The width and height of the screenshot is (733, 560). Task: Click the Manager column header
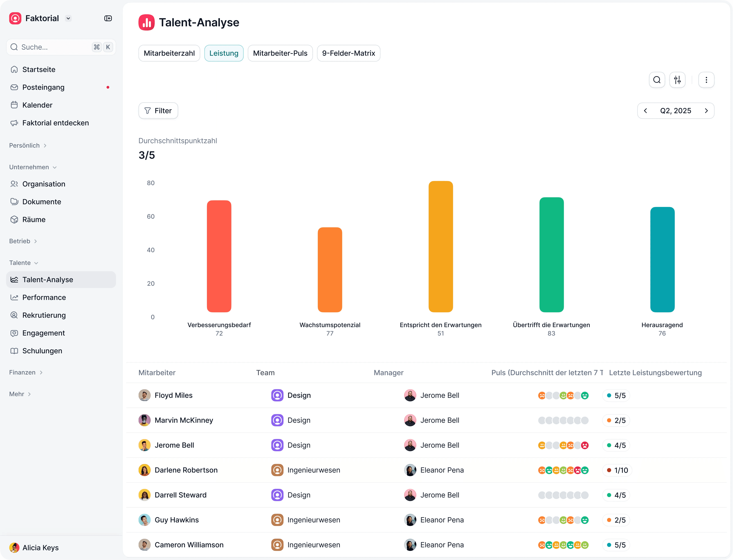click(x=388, y=373)
